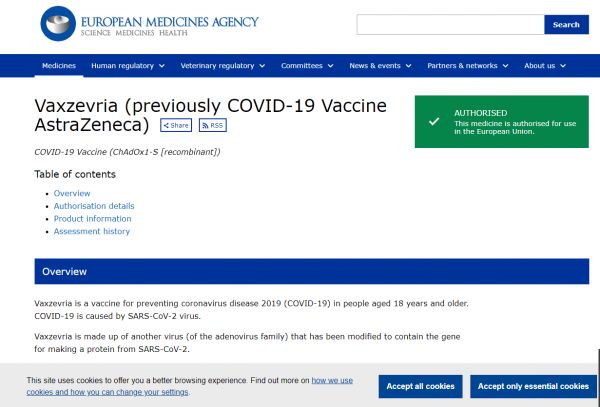
Task: Click the European Medicines Agency logo
Action: tap(149, 23)
